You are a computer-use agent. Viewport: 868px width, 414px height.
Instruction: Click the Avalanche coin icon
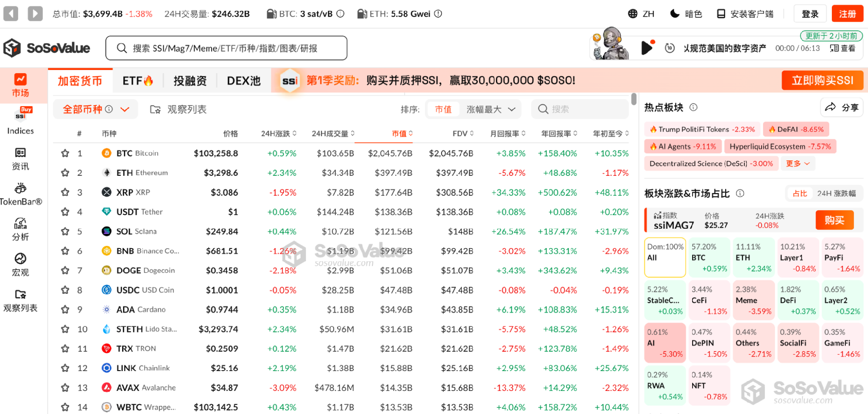pyautogui.click(x=106, y=387)
